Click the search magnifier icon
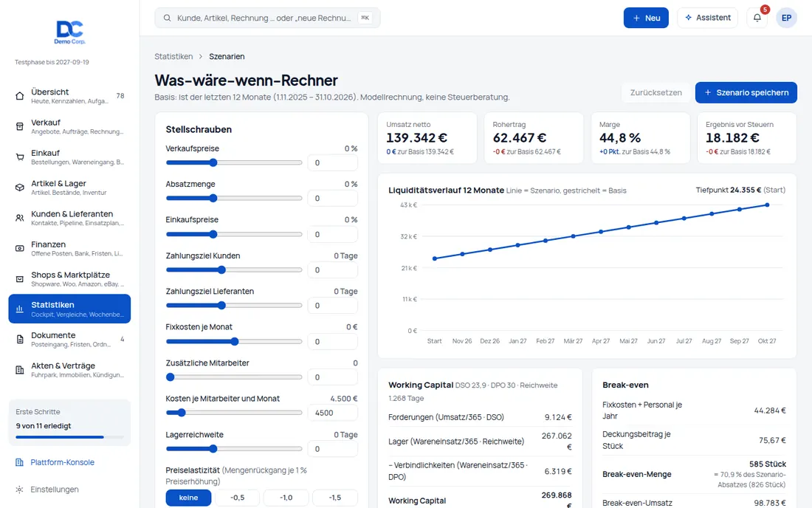812x508 pixels. tap(168, 18)
